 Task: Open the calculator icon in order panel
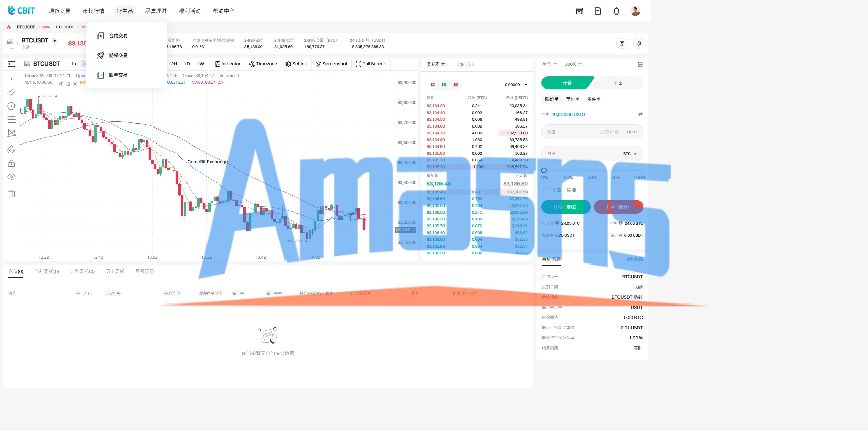(640, 64)
